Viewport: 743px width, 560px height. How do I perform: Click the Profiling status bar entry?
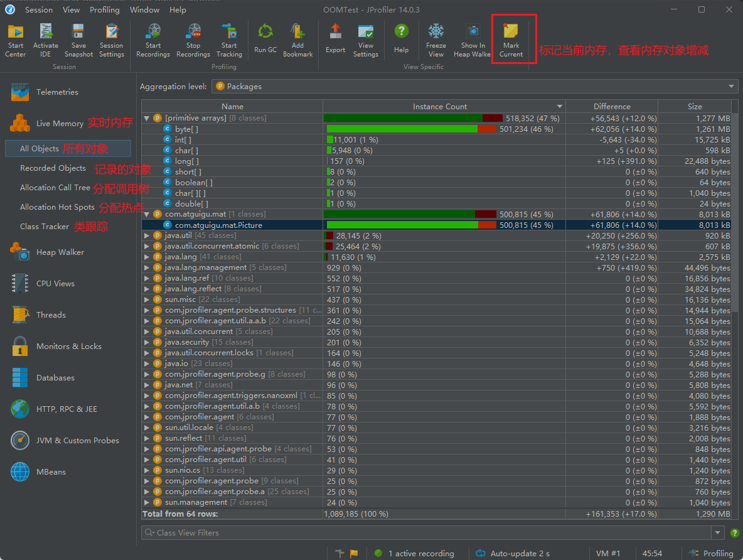(711, 553)
